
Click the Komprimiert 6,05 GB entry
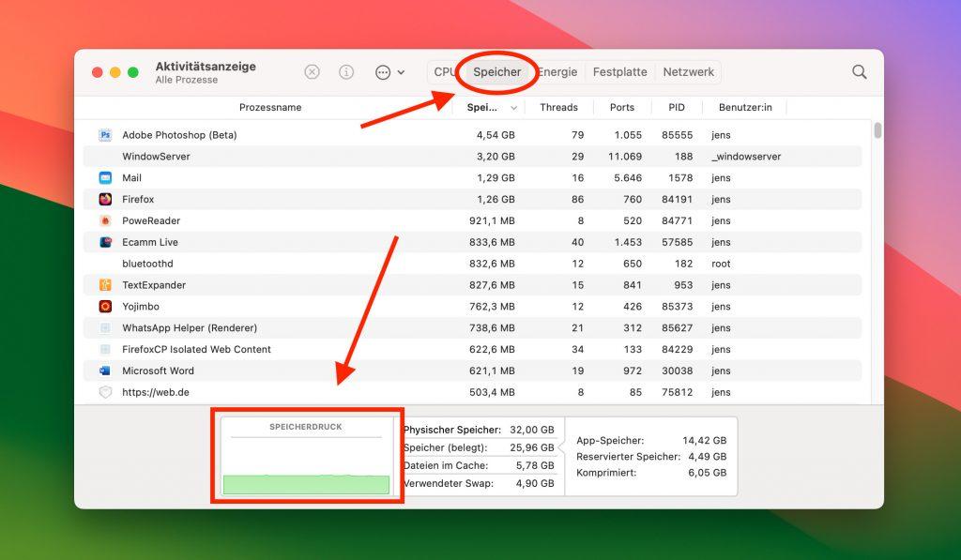pyautogui.click(x=651, y=473)
